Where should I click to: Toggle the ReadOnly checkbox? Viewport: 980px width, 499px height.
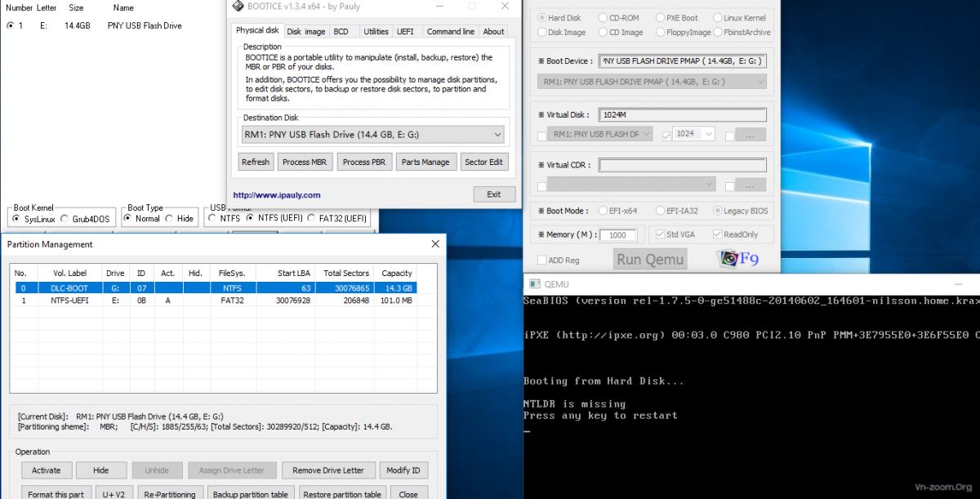click(717, 234)
